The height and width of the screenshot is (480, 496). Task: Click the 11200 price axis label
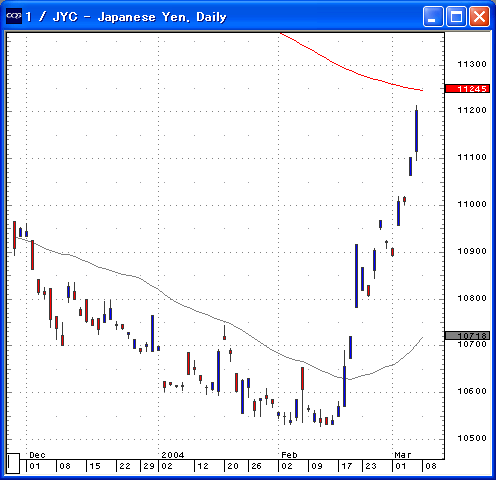[472, 110]
